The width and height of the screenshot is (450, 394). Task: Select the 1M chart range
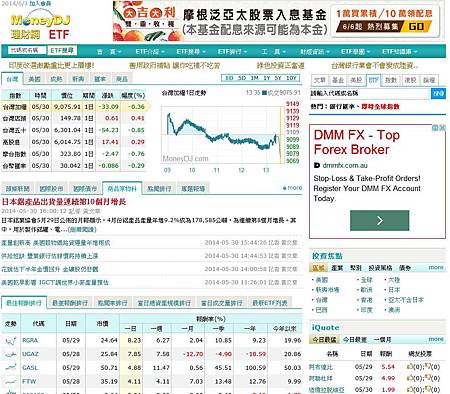point(254,78)
